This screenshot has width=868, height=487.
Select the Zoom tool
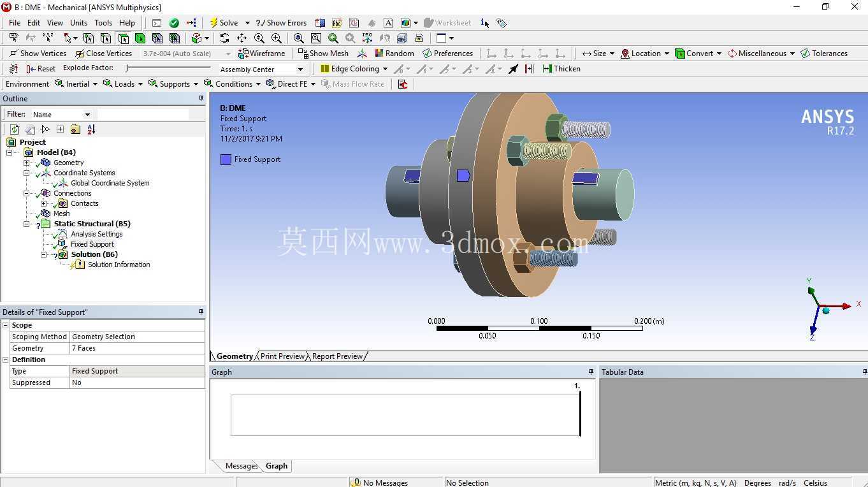[x=259, y=38]
